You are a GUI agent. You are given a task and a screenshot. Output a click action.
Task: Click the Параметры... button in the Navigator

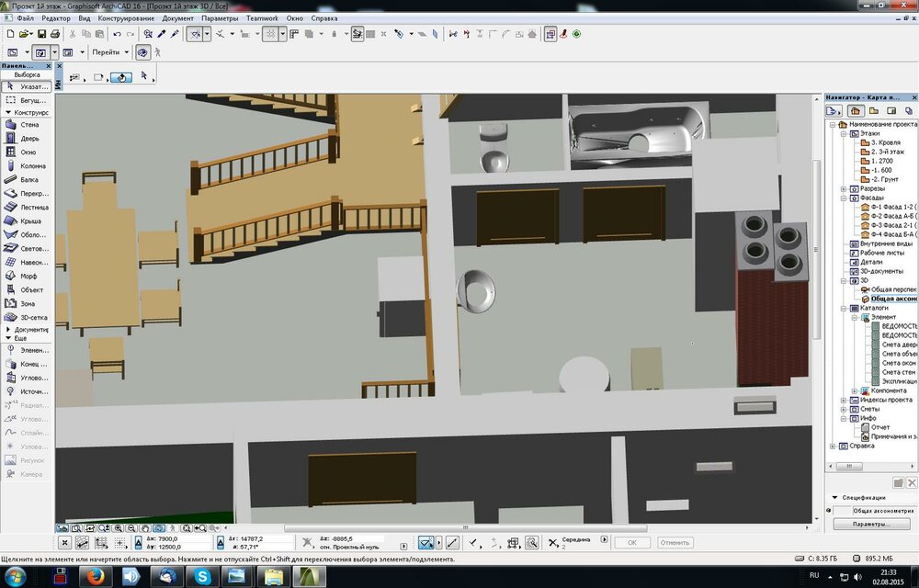[x=870, y=525]
